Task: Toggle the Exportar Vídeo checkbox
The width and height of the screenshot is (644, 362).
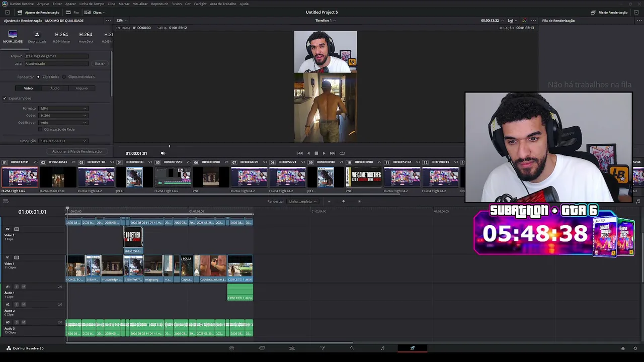Action: click(5, 99)
